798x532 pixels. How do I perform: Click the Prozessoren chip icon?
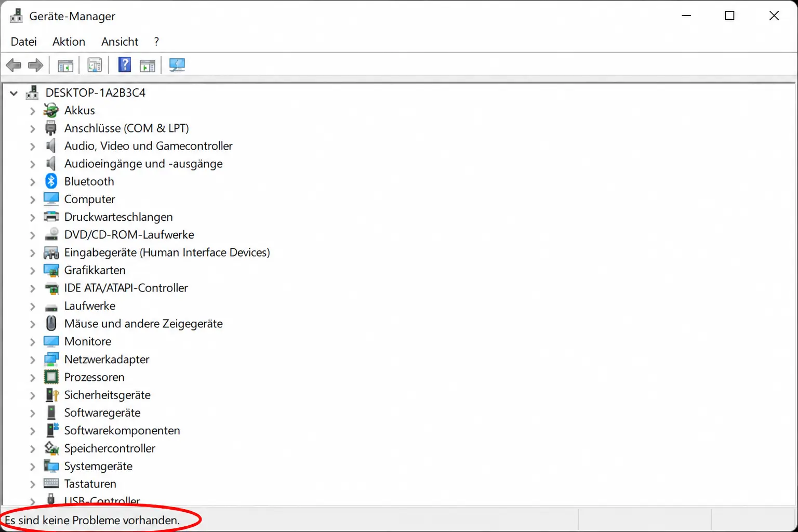point(51,377)
